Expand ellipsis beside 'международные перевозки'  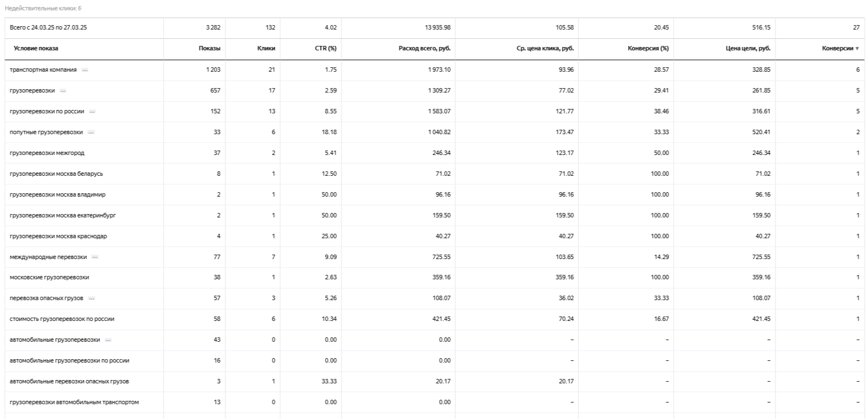95,257
